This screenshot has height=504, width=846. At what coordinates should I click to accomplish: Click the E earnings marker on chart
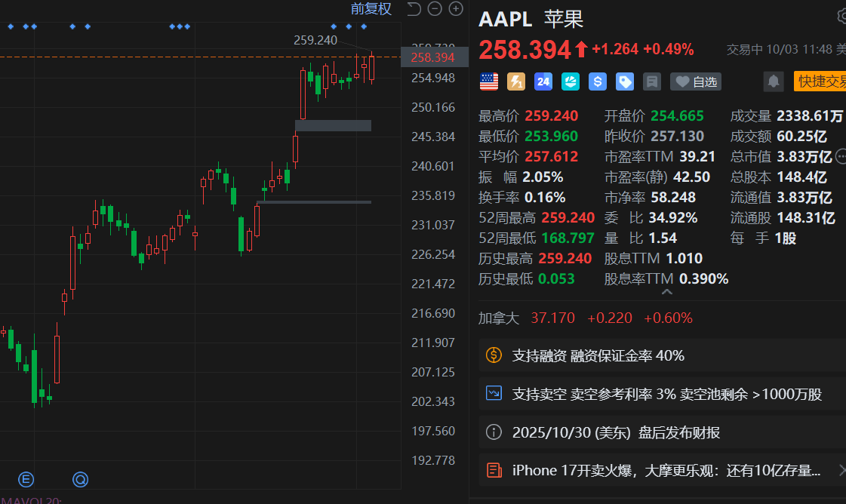tap(26, 479)
